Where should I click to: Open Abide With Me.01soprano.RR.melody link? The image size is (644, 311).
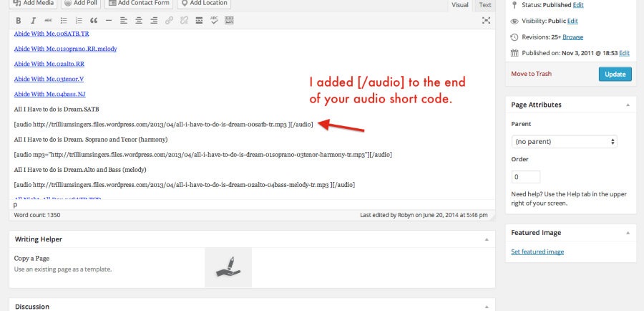click(x=65, y=49)
